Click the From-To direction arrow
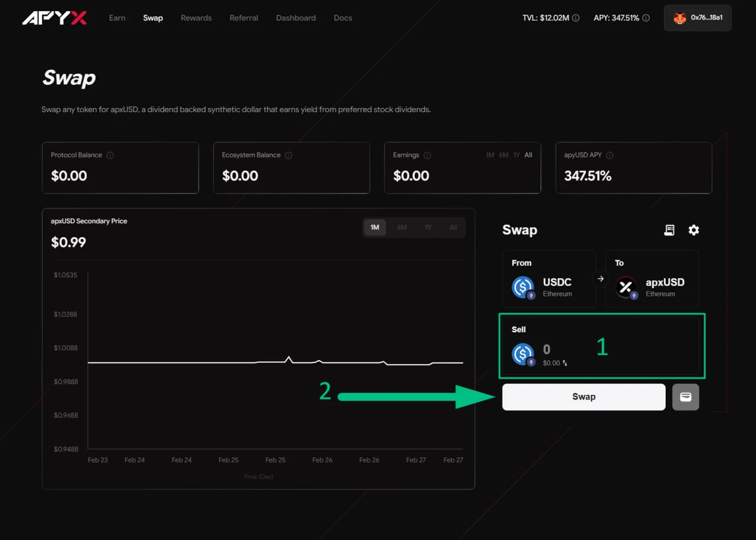The height and width of the screenshot is (540, 756). point(601,279)
